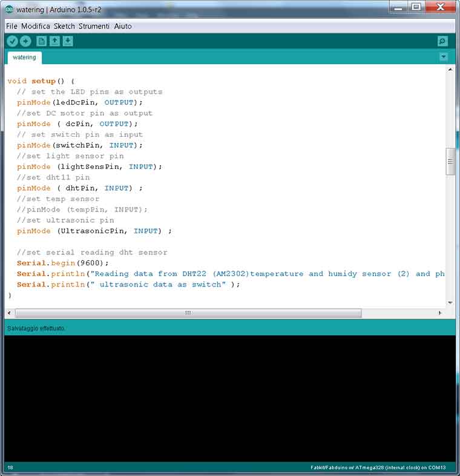The width and height of the screenshot is (460, 476).
Task: Click the 'pinMode(ledDcPin, OUTPUT);' line
Action: [80, 102]
